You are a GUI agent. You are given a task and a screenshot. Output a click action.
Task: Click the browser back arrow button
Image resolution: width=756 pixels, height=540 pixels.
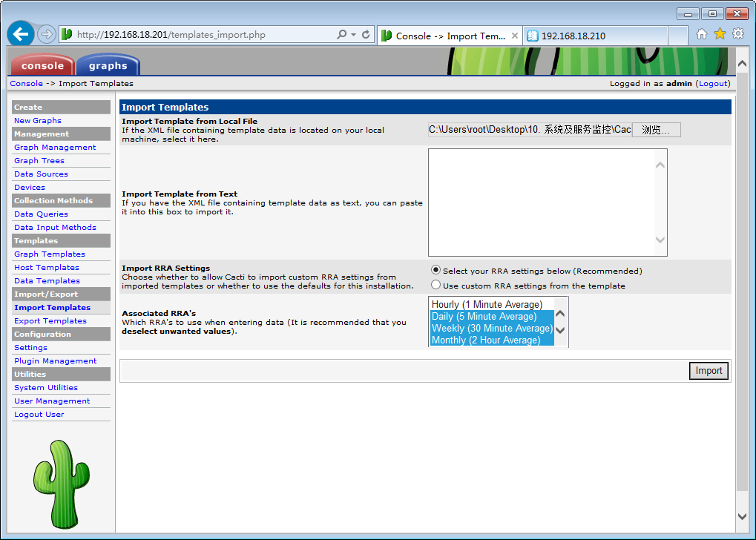[x=21, y=34]
